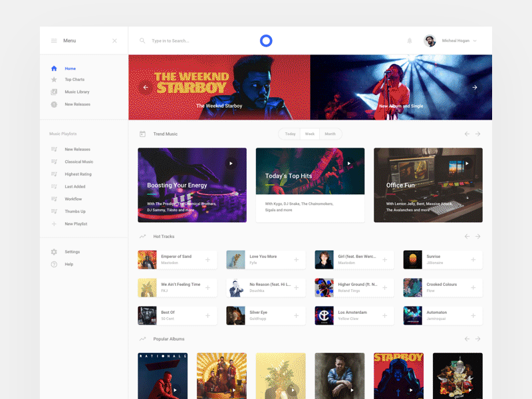This screenshot has height=399, width=532.
Task: Add Los Amsterdam with plus icon
Action: [x=385, y=316]
